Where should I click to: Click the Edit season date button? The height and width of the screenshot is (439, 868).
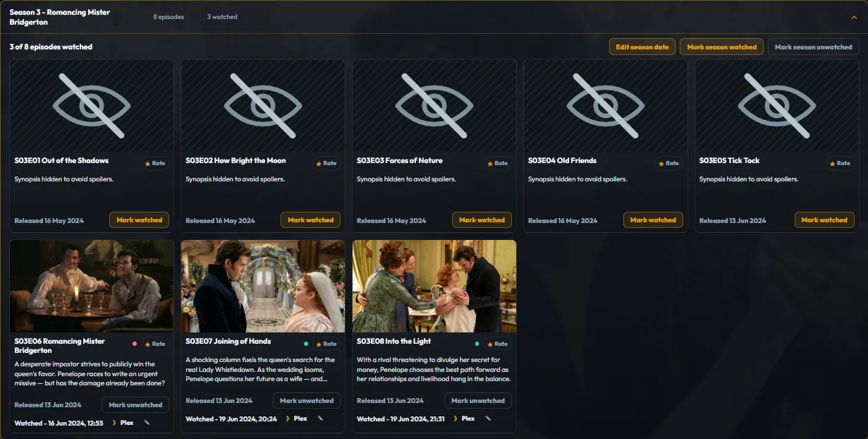tap(642, 47)
